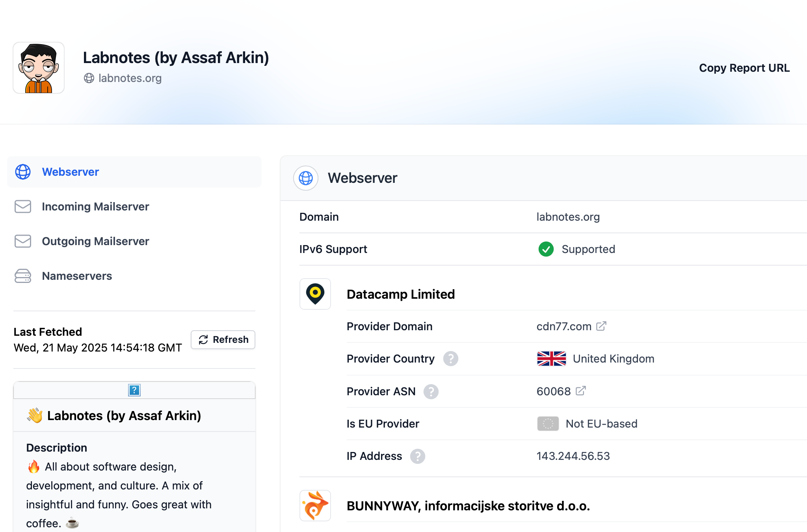Click the BUNNYWAY rabbit logo

coord(315,506)
